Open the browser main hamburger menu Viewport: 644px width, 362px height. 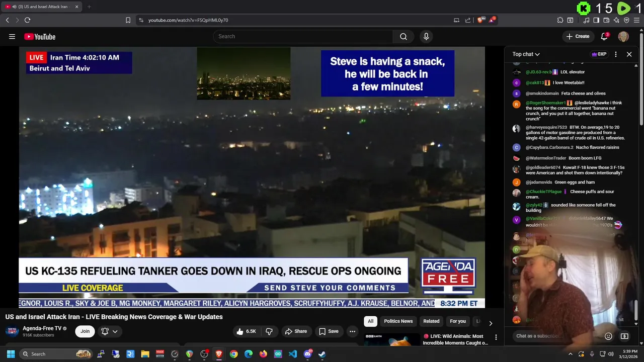[x=636, y=20]
